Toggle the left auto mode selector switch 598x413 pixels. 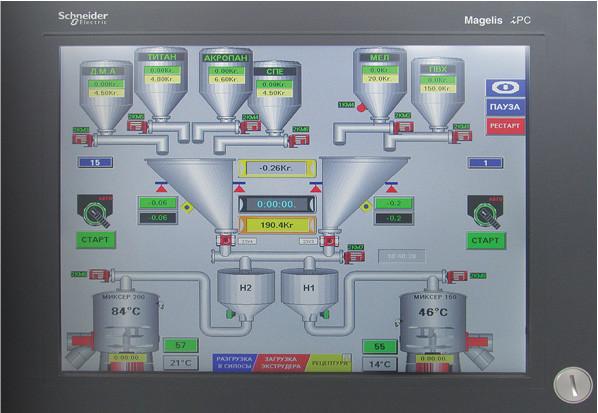click(95, 212)
